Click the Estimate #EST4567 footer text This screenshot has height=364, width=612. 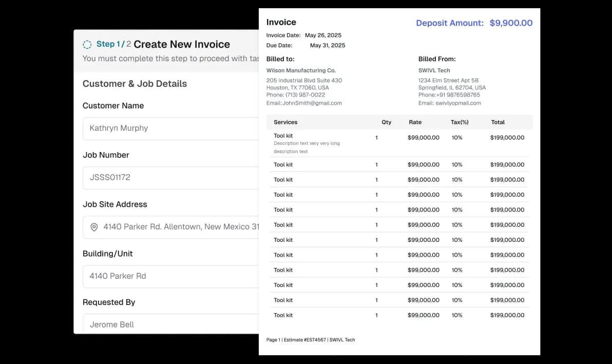pos(305,340)
